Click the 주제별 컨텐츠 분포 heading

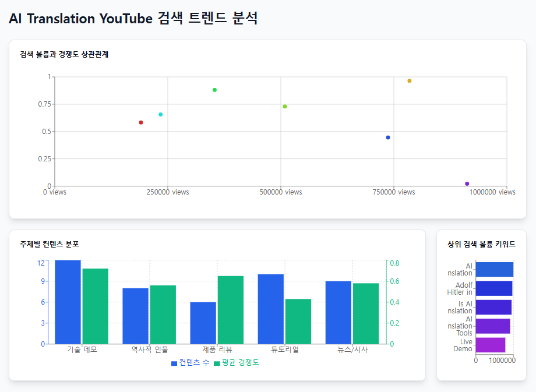pos(50,244)
